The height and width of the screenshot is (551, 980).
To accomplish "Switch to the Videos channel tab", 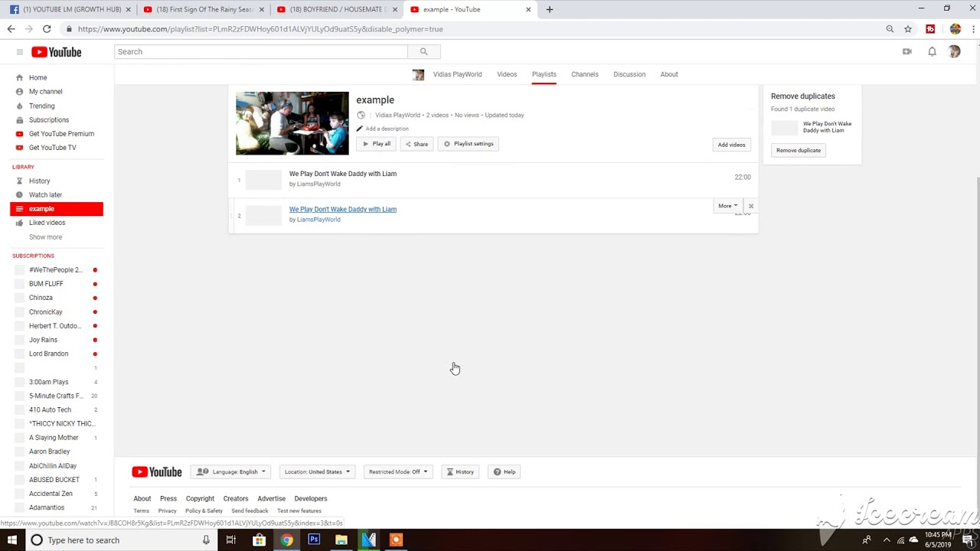I will point(507,74).
